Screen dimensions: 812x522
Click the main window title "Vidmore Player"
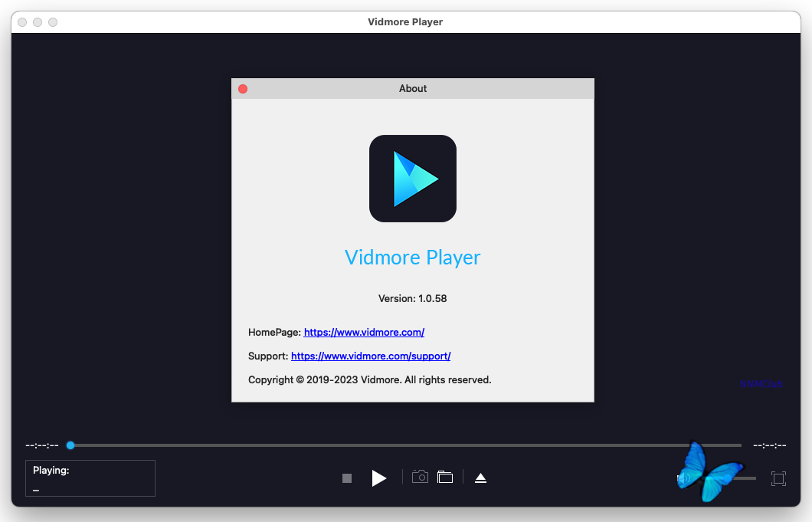point(405,21)
